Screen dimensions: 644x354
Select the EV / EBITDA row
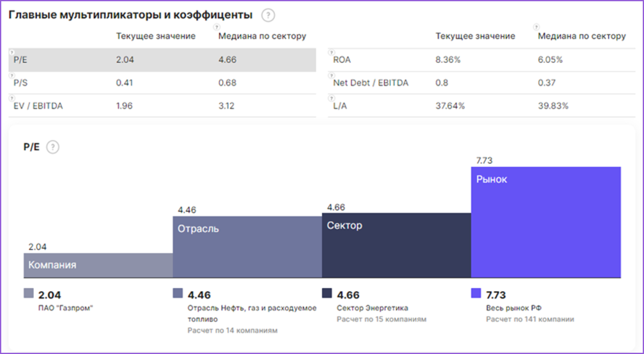162,106
